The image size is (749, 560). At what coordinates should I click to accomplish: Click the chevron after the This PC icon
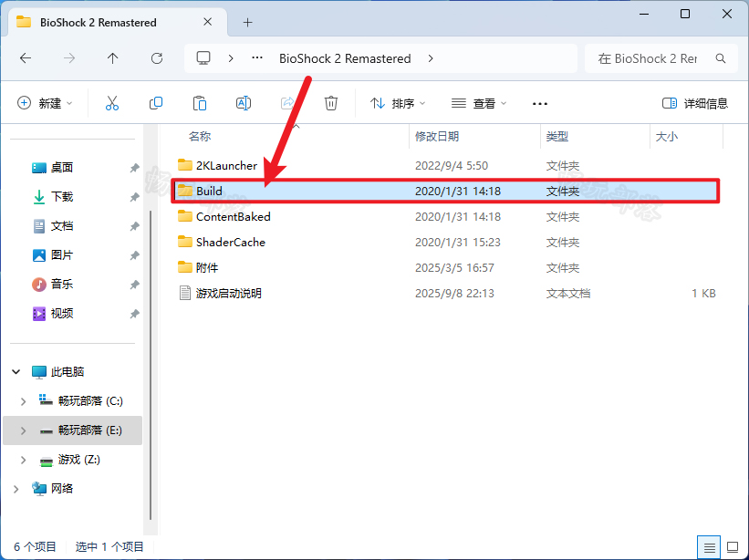click(231, 58)
